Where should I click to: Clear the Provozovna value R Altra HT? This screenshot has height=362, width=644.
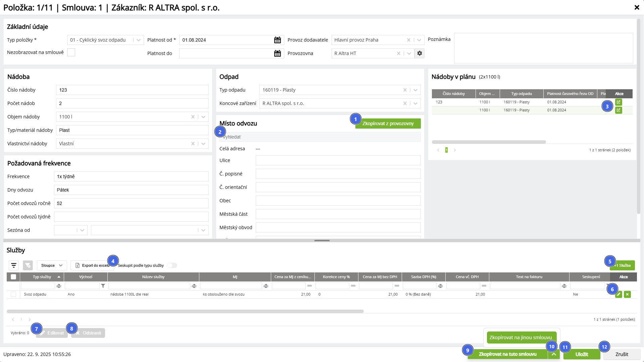coord(398,53)
